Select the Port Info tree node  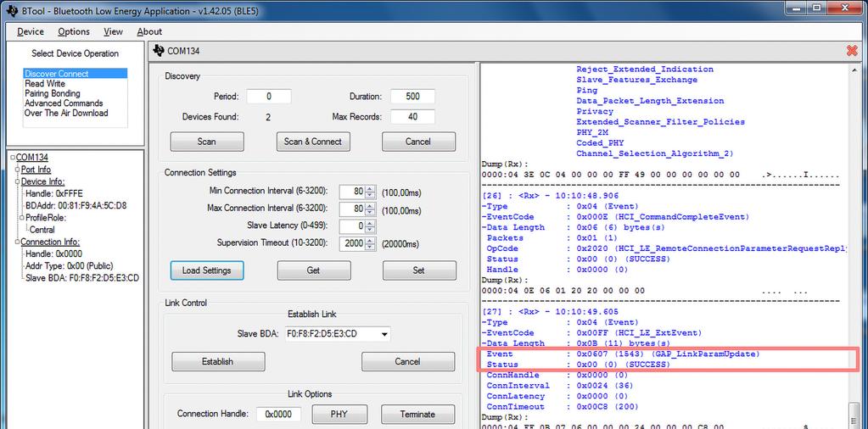pyautogui.click(x=36, y=170)
